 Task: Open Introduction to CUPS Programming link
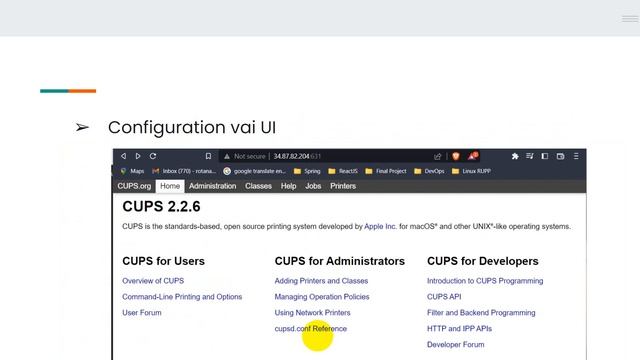click(485, 281)
